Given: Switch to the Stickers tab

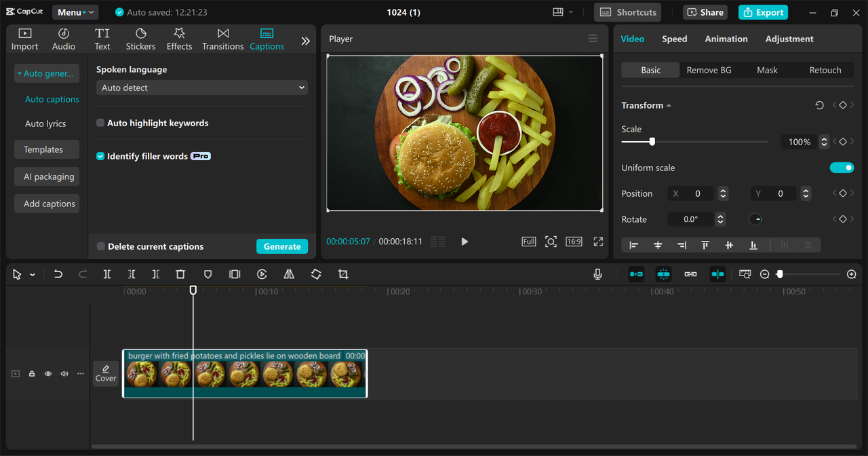Looking at the screenshot, I should pos(140,39).
